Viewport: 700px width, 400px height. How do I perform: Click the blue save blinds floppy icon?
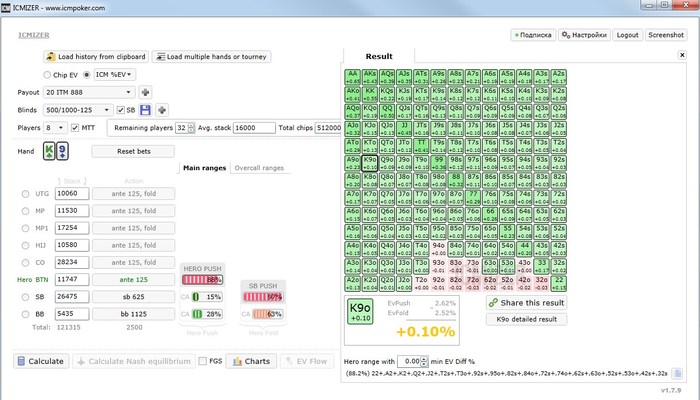point(145,110)
